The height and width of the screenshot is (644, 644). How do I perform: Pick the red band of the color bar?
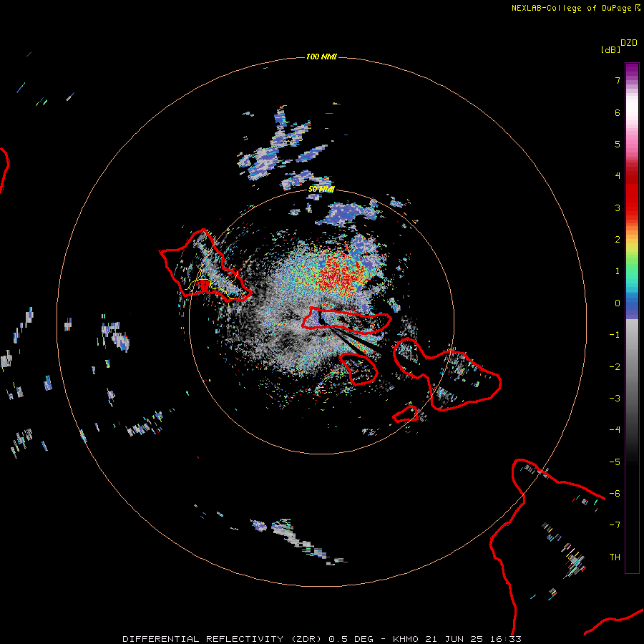(632, 193)
